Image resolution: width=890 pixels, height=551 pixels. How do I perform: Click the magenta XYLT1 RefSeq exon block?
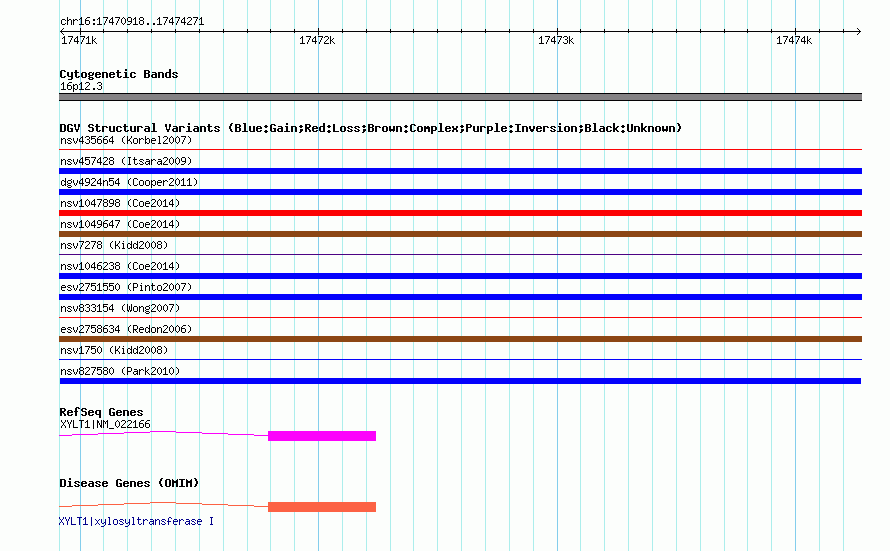322,436
